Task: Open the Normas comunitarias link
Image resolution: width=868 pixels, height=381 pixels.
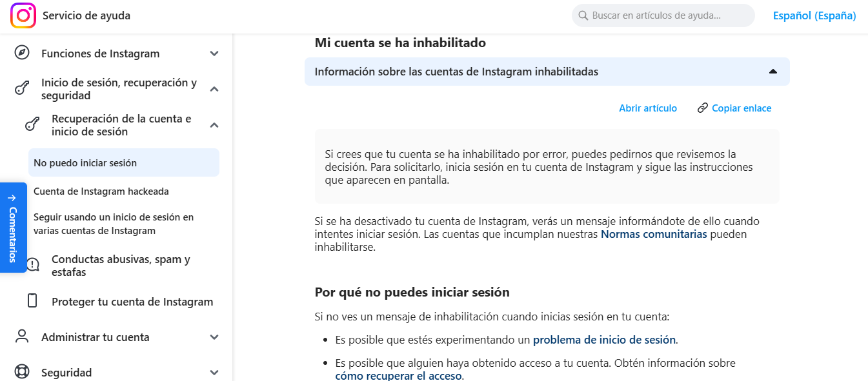Action: point(653,234)
